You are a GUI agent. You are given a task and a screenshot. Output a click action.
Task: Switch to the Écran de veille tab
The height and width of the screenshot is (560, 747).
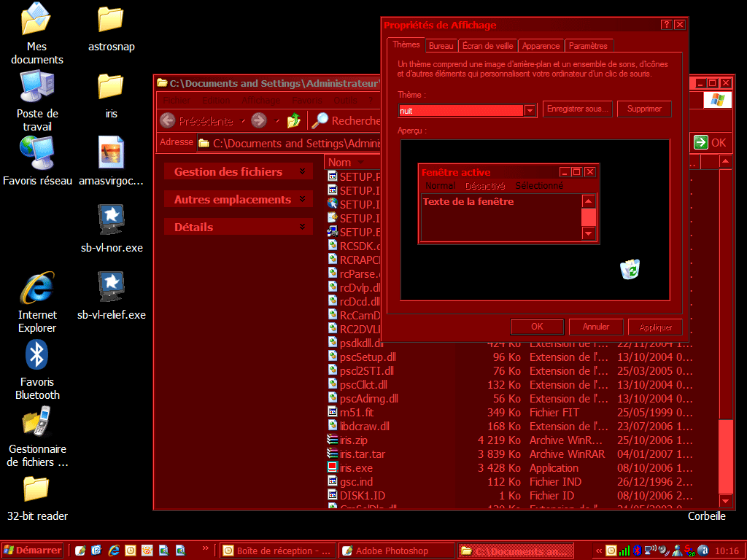tap(488, 46)
